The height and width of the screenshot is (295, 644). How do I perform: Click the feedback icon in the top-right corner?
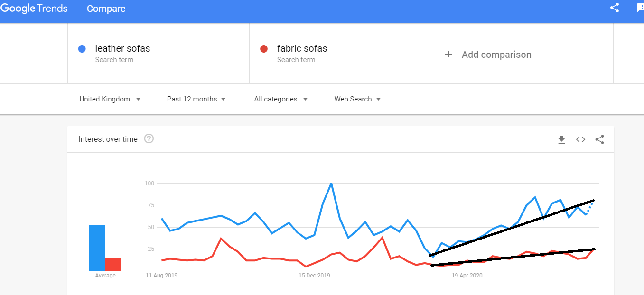point(640,8)
